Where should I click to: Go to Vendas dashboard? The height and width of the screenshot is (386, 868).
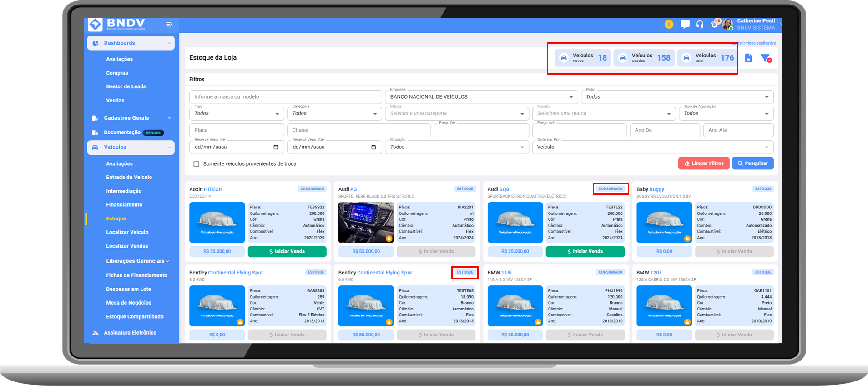point(115,101)
